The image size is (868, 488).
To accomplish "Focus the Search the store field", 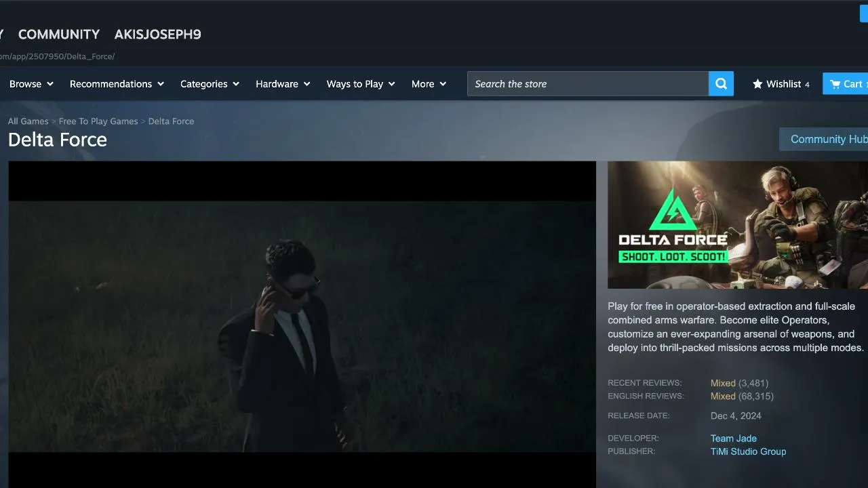I will coord(588,84).
